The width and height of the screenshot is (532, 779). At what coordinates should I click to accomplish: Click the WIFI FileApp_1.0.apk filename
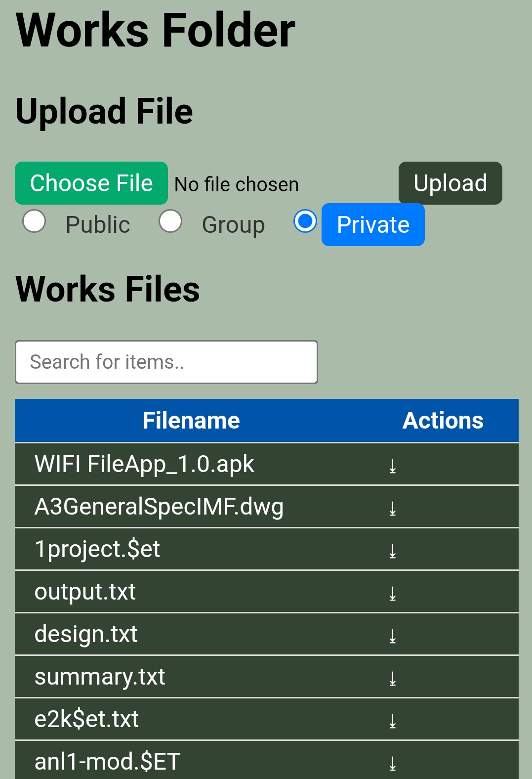coord(144,465)
